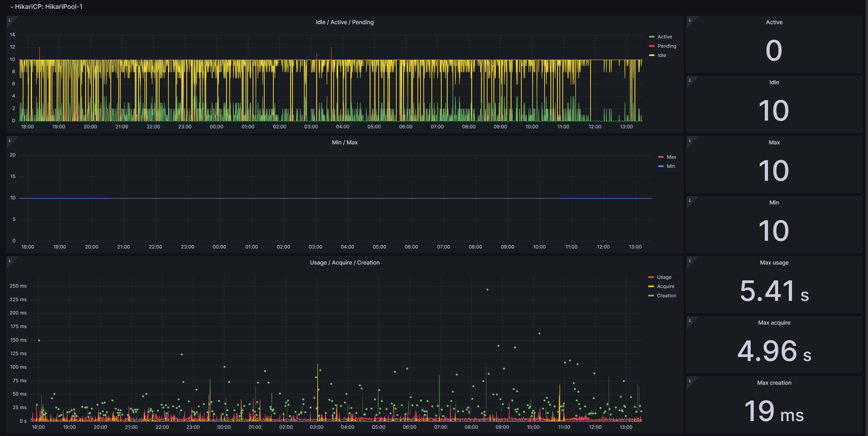
Task: Click info icon on Max usage panel
Action: coord(690,261)
